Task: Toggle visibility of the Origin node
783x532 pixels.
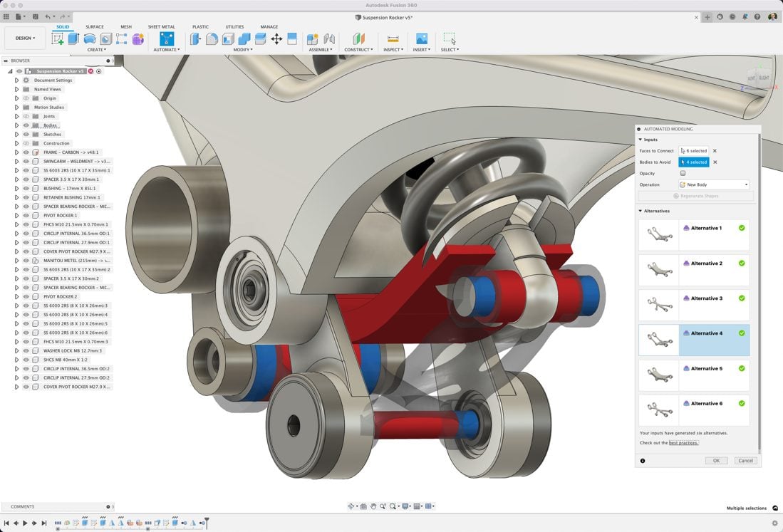Action: (26, 98)
